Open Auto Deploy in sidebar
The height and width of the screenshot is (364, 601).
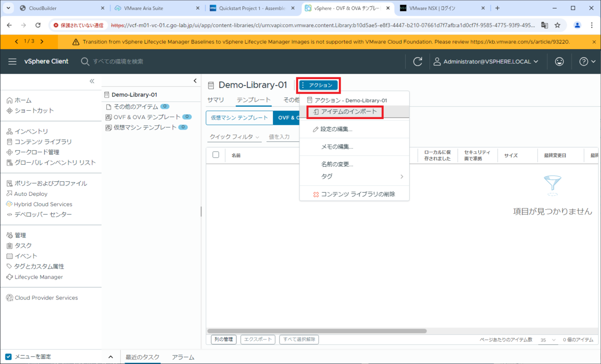(27, 194)
